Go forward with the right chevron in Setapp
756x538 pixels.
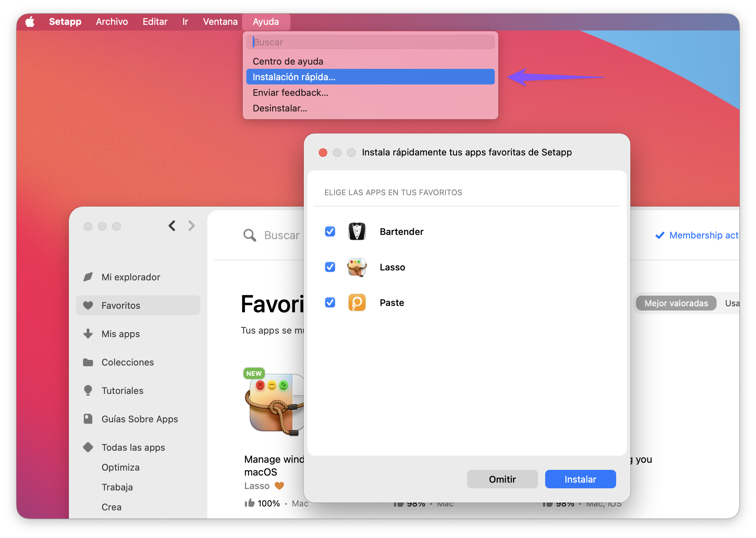(191, 226)
